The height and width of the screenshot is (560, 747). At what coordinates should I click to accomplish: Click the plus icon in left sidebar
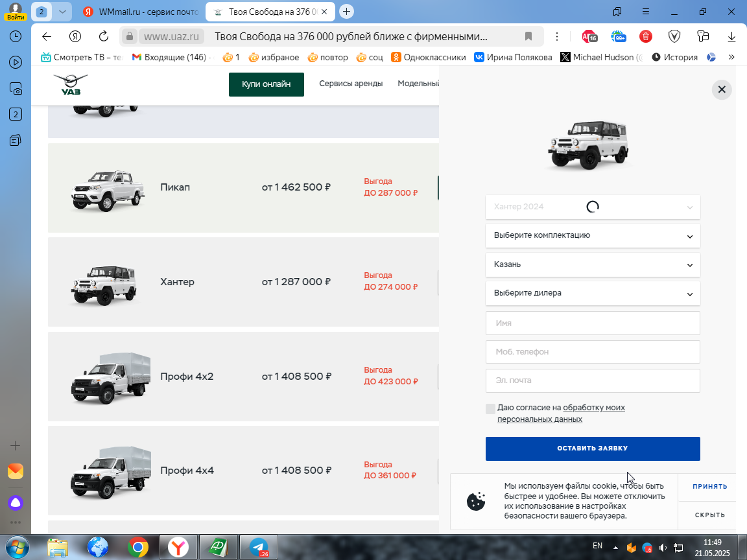click(x=16, y=446)
